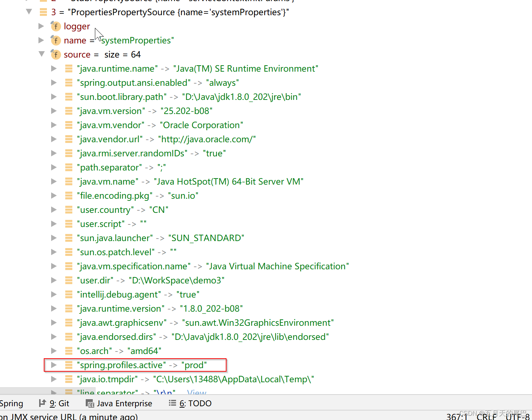Expand the logger field
Screen dimensions: 532x420
click(41, 26)
